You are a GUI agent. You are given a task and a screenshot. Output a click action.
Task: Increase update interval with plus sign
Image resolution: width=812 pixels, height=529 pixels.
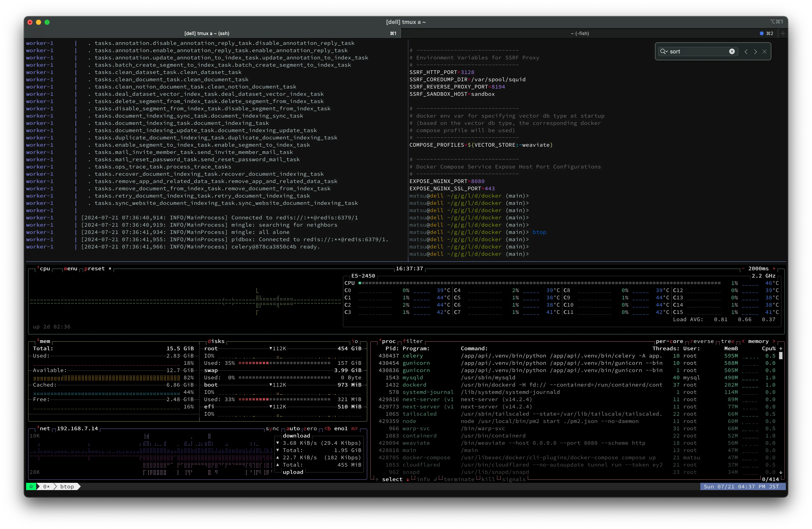(x=774, y=269)
